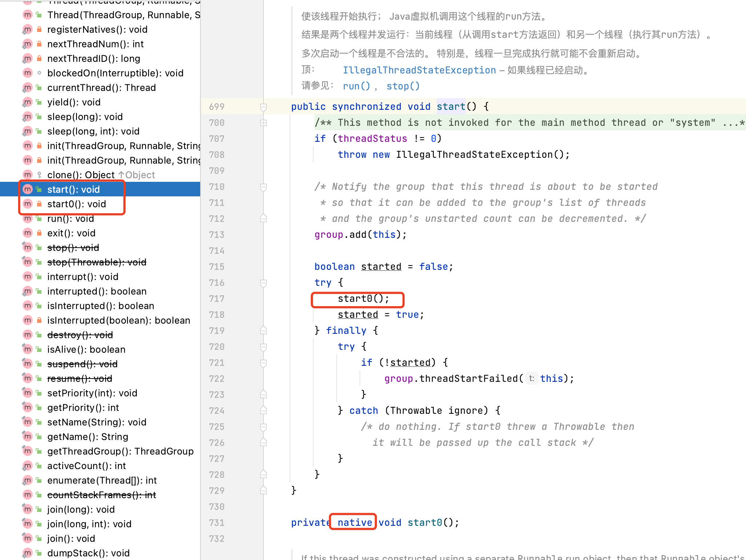
Task: Click package-private dot icon of blockedOn(Interruptible)
Action: tap(39, 73)
